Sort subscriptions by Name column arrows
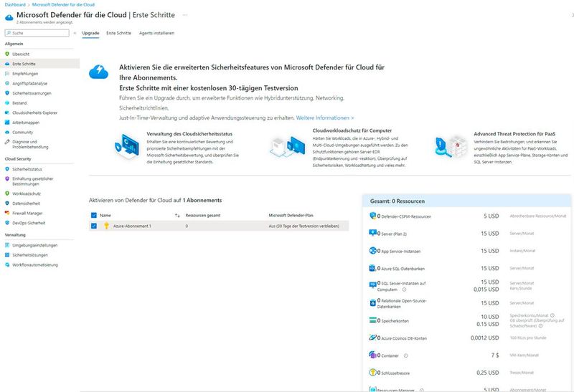The image size is (574, 392). pyautogui.click(x=177, y=216)
